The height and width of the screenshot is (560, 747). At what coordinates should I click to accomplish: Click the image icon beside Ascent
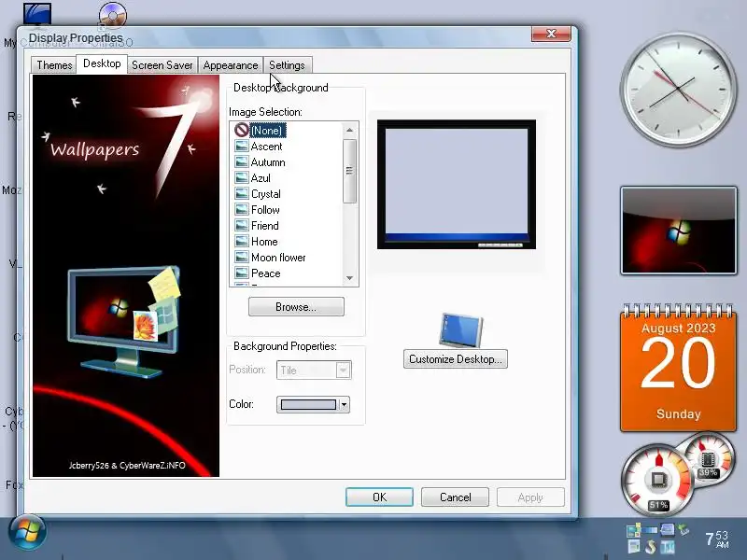click(242, 146)
